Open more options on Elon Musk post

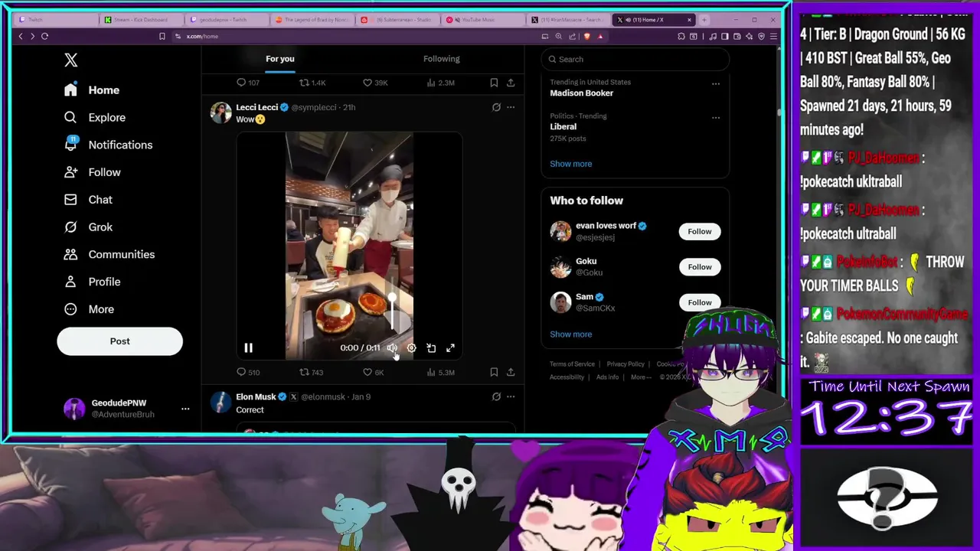511,396
